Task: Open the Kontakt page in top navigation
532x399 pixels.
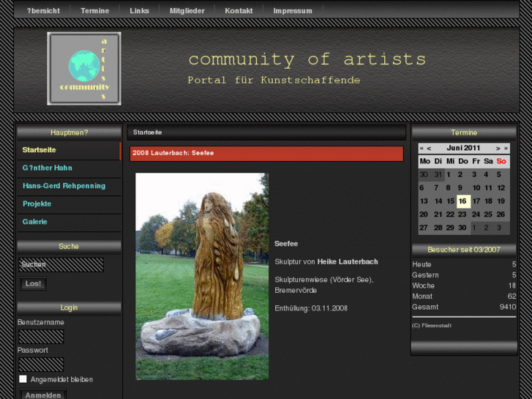Action: click(239, 11)
